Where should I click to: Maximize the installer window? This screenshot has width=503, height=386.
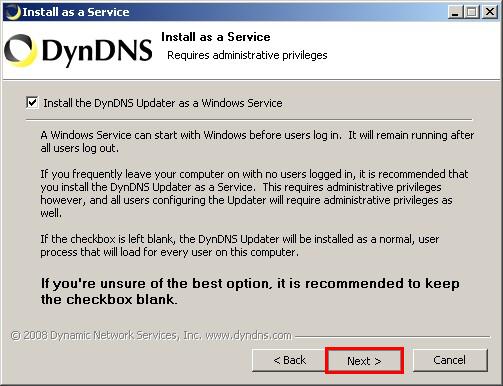472,12
